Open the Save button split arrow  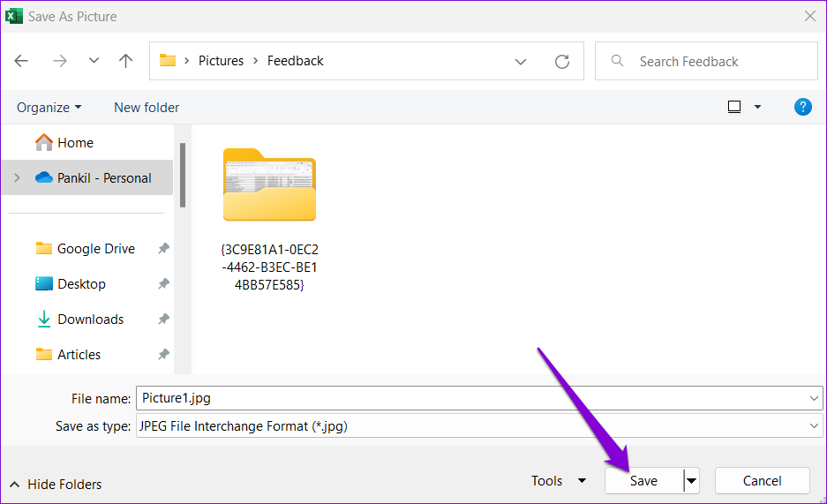click(691, 481)
